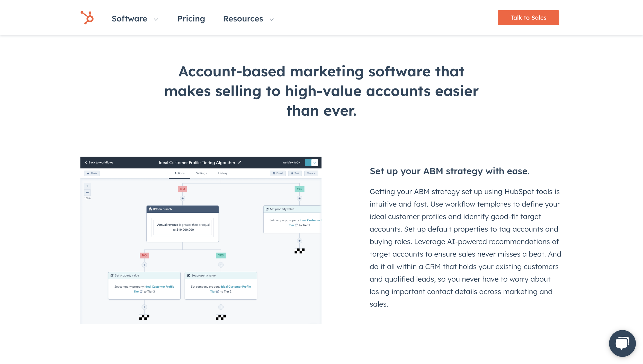This screenshot has height=364, width=643.
Task: Click the red NO label above If/then branch
Action: (x=183, y=189)
